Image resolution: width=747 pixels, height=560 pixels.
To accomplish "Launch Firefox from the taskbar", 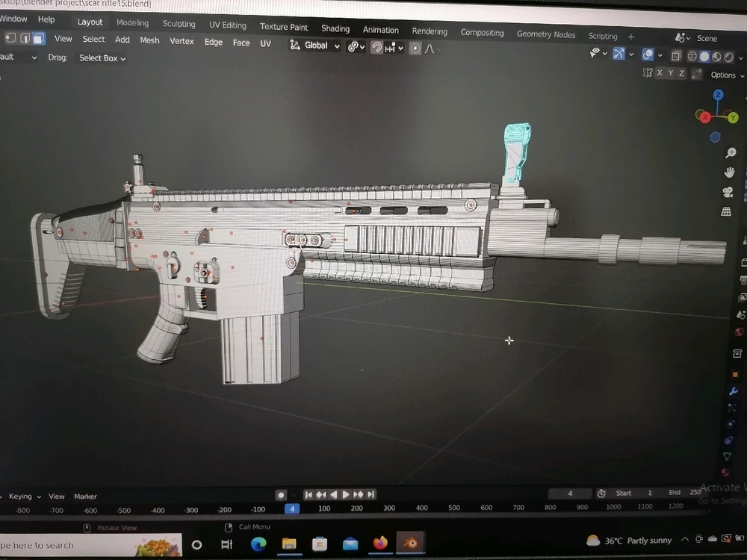I will (x=381, y=543).
